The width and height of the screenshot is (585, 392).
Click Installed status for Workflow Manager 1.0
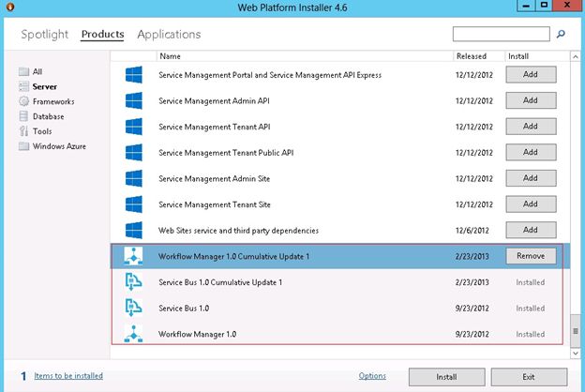point(531,334)
